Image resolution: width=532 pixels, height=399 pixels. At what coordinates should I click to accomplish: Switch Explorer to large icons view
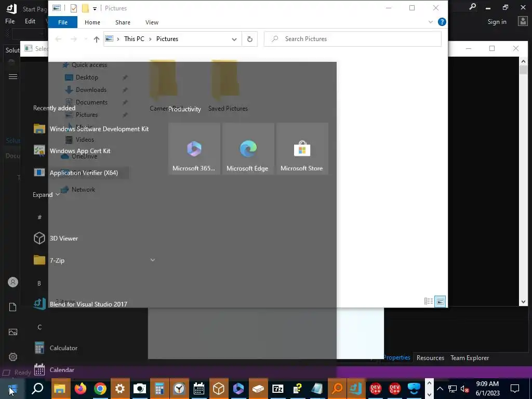pyautogui.click(x=440, y=301)
